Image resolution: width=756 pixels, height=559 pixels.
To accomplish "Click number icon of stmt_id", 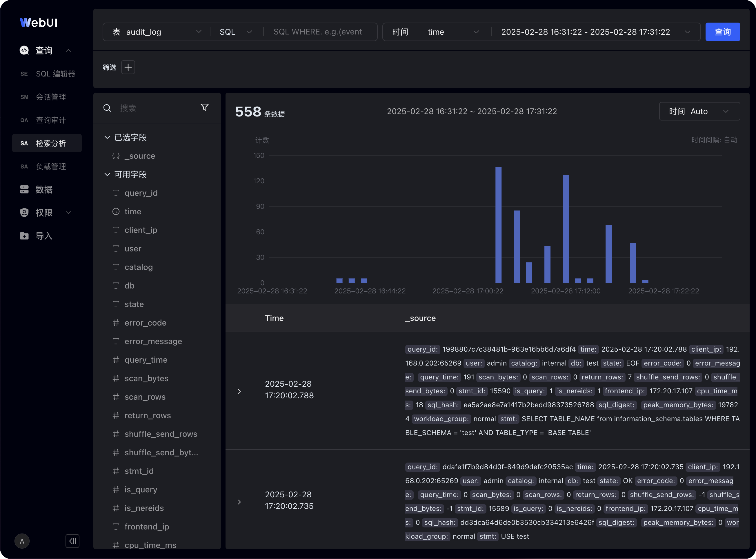I will pos(116,471).
